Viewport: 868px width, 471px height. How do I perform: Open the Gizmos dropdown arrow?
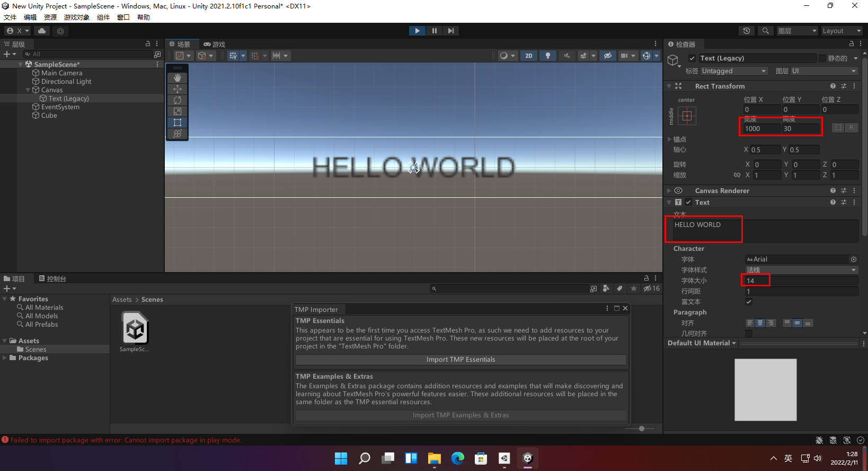657,56
